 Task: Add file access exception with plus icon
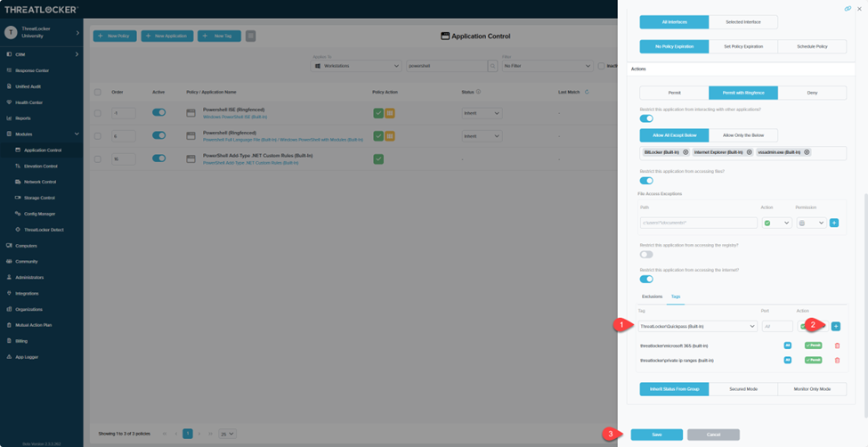pyautogui.click(x=834, y=223)
